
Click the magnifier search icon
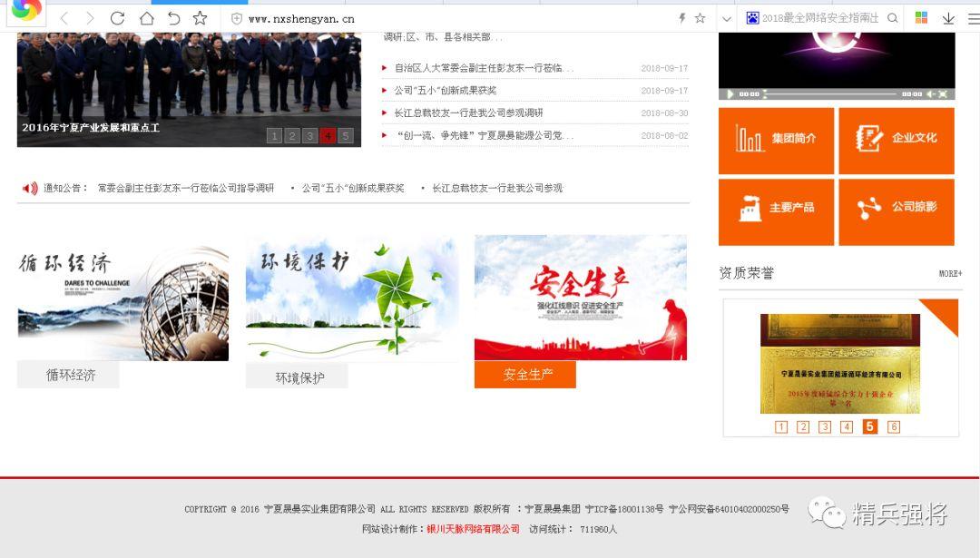click(893, 18)
